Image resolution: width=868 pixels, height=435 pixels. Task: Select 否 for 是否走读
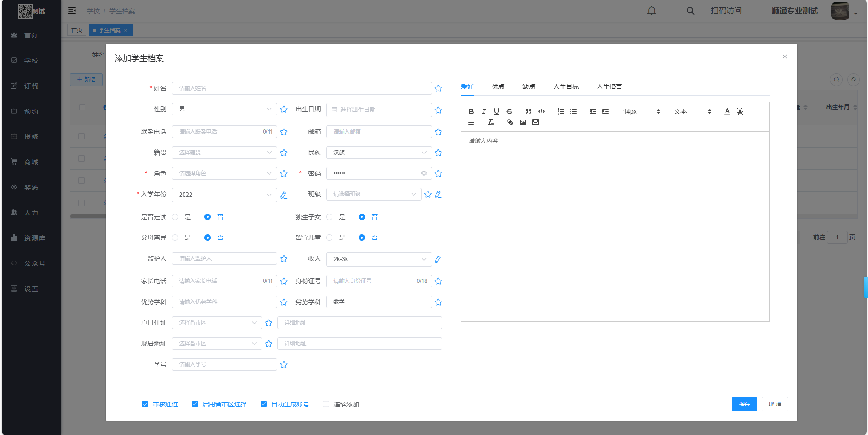(208, 217)
